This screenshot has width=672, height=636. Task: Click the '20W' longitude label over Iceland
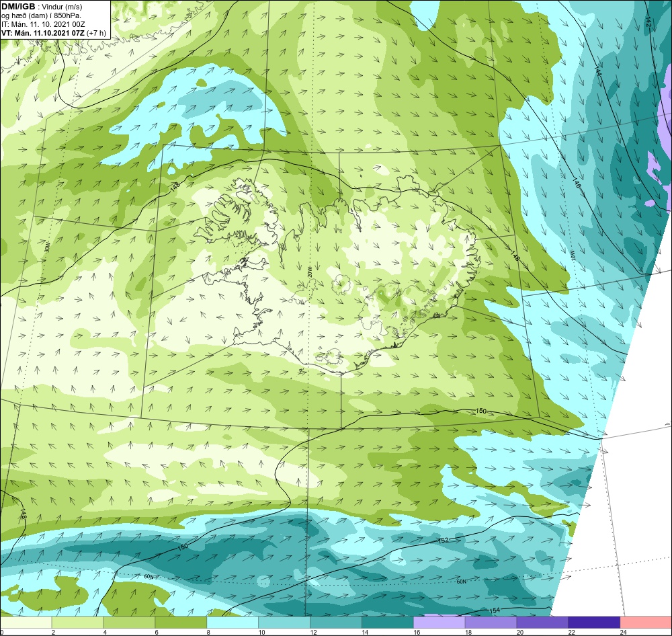point(309,272)
